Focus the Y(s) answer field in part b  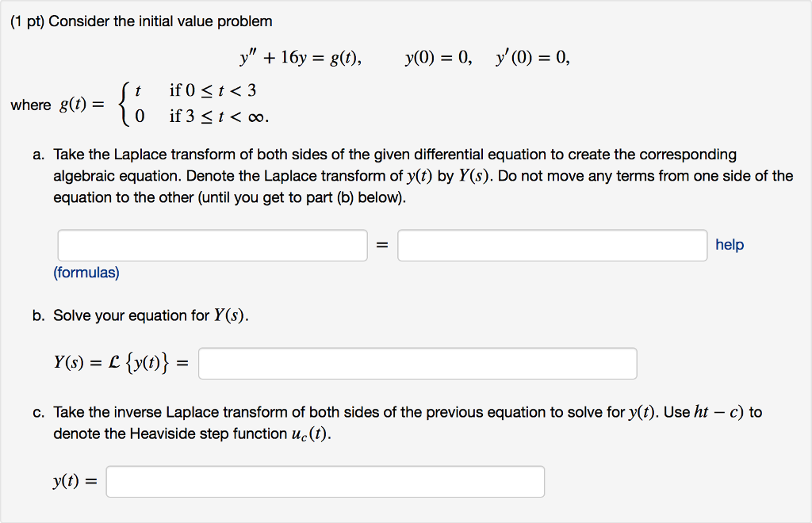click(x=417, y=364)
